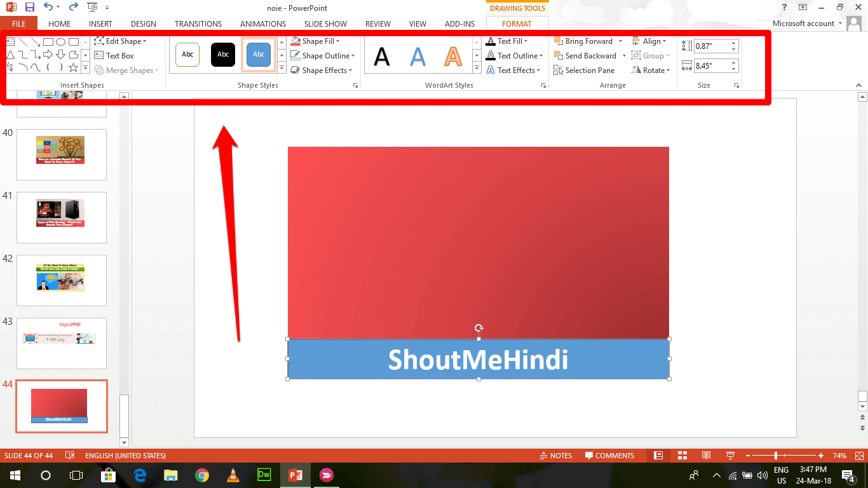
Task: Switch to the INSERT tab
Action: pos(100,24)
